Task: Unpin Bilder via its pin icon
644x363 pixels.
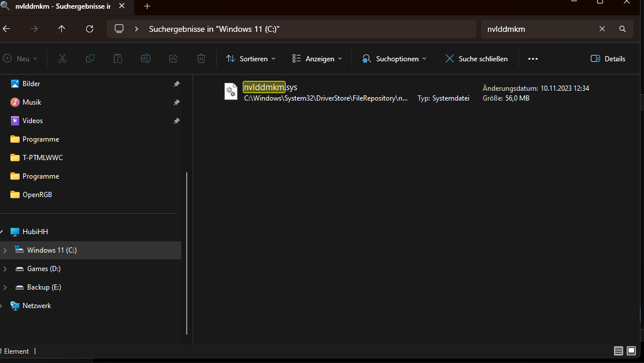Action: coord(176,84)
